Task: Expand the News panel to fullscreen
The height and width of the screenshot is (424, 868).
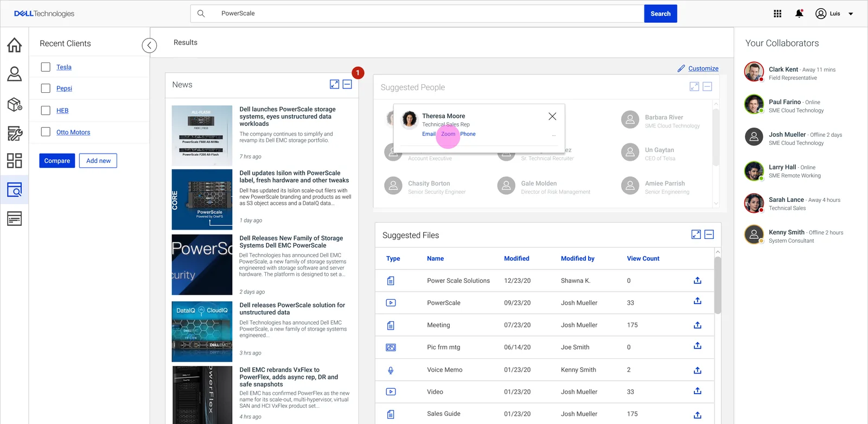Action: [x=335, y=84]
